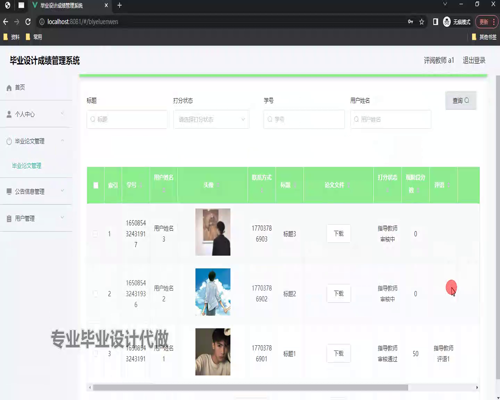The height and width of the screenshot is (400, 500).
Task: Open the 其他书签 bookmark folder
Action: 484,37
